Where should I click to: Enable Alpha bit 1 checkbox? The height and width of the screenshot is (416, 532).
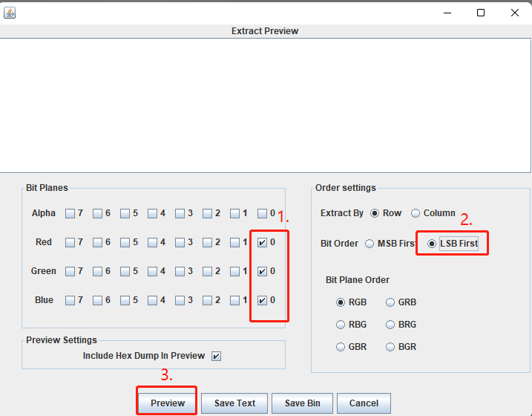pos(234,214)
